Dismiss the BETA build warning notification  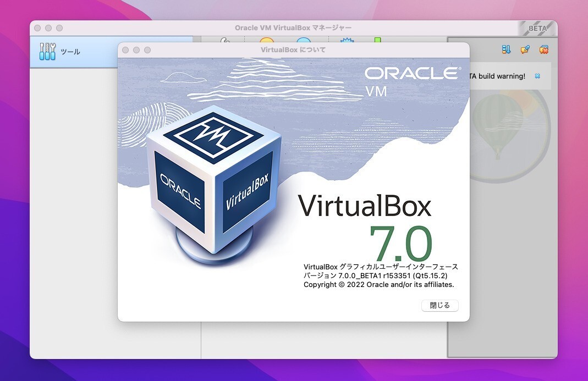(537, 76)
